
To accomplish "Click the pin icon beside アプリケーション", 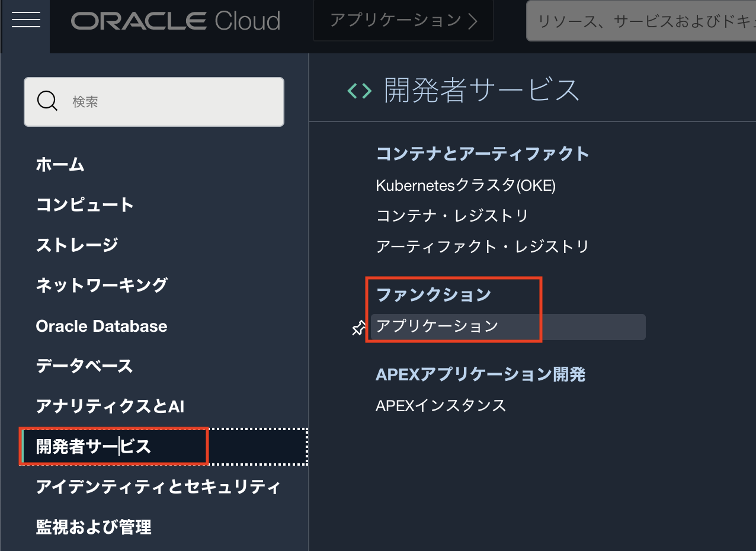I will tap(358, 328).
